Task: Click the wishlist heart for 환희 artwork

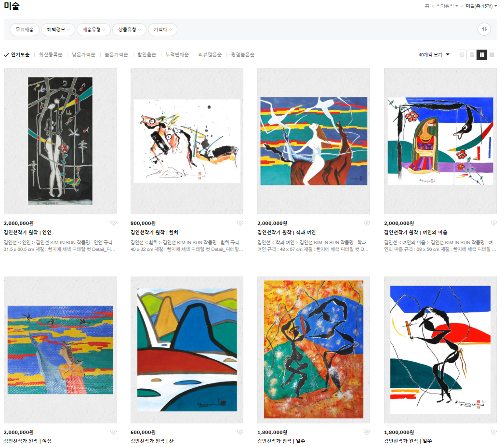Action: click(240, 223)
